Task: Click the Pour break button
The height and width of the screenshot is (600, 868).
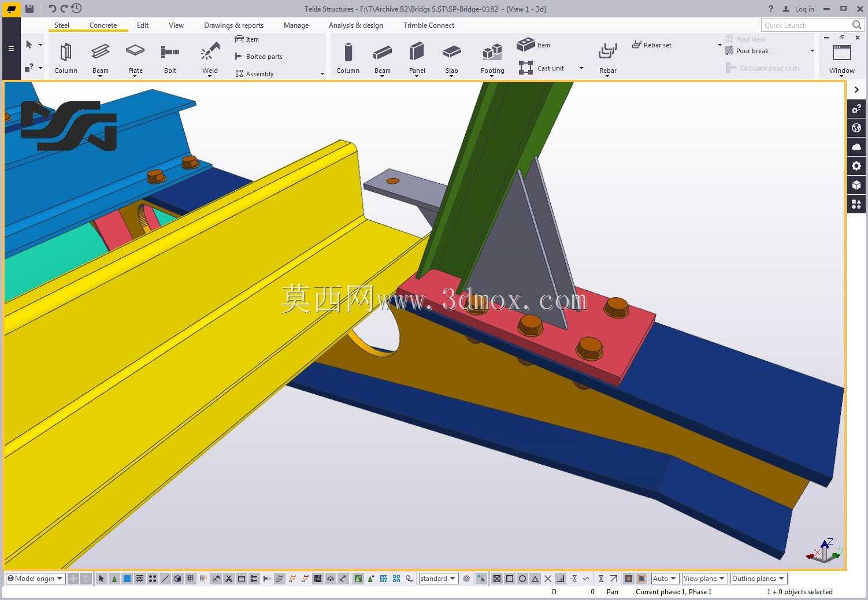Action: [x=747, y=51]
